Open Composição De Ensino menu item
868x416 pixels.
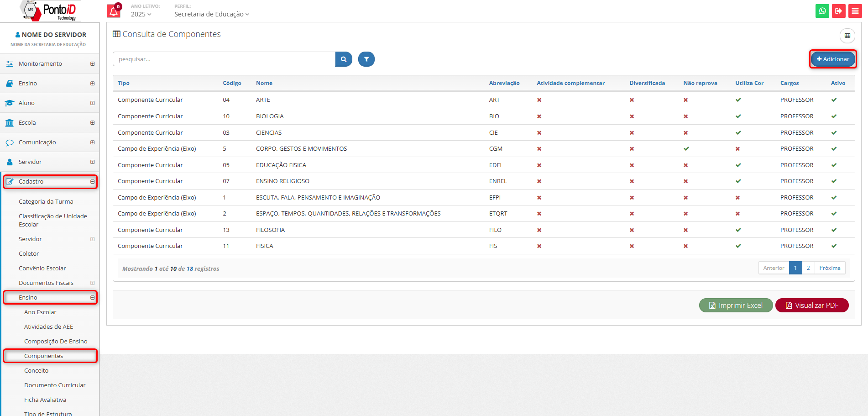click(56, 342)
